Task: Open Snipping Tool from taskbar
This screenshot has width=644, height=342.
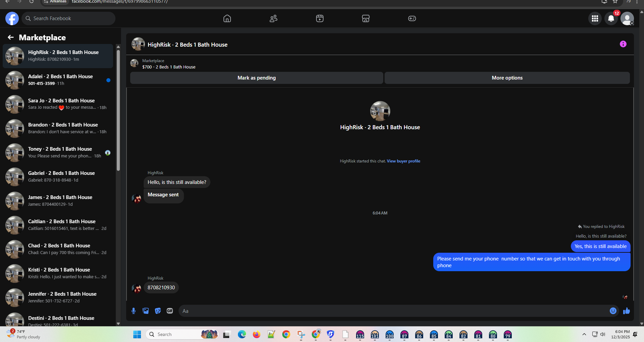Action: (301, 334)
